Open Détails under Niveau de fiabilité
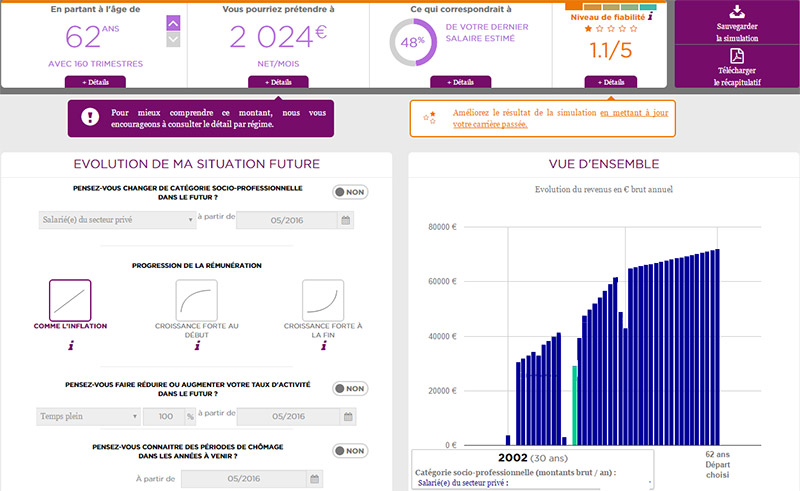 coord(611,82)
